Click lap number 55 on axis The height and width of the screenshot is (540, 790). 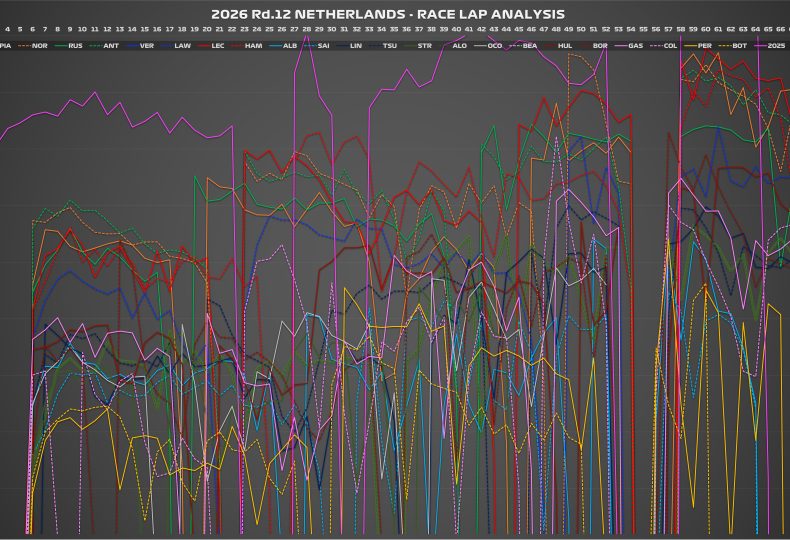tap(643, 30)
